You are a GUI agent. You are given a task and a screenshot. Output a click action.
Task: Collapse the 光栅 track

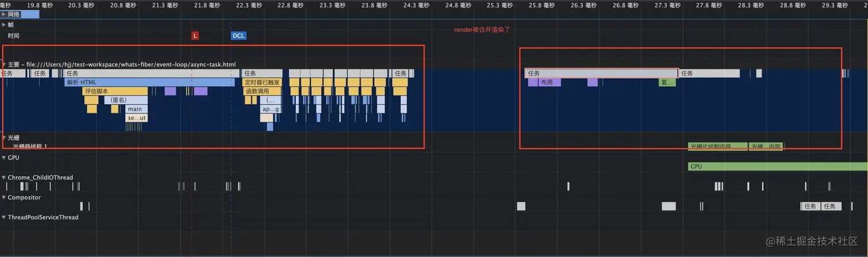coord(3,138)
